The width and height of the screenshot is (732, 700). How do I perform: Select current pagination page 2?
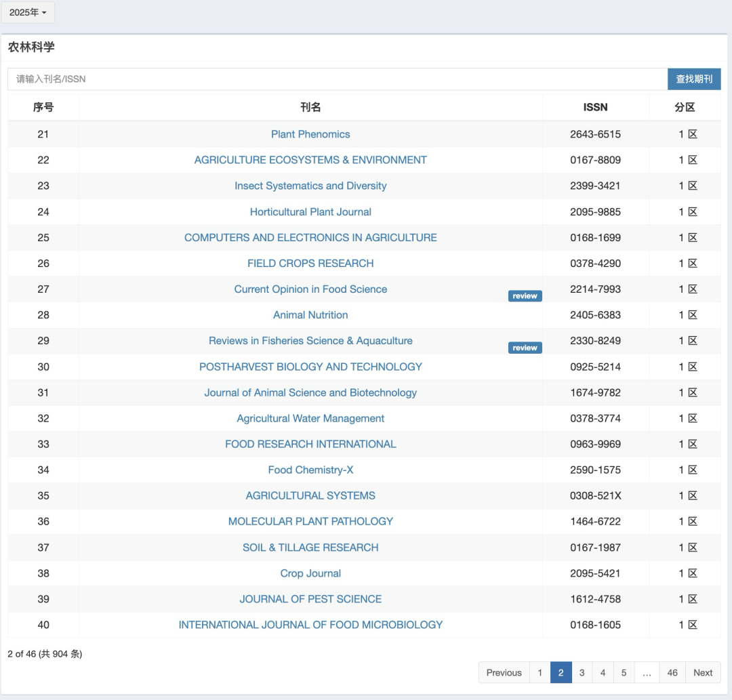point(561,672)
